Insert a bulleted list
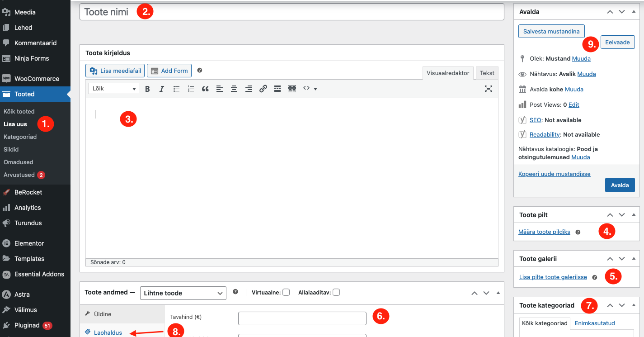Image resolution: width=644 pixels, height=337 pixels. (x=177, y=89)
